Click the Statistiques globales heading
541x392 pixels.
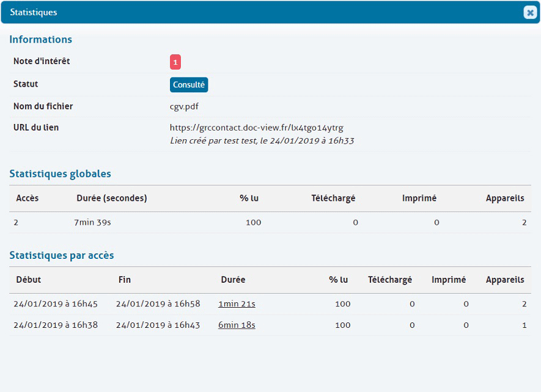pos(60,173)
